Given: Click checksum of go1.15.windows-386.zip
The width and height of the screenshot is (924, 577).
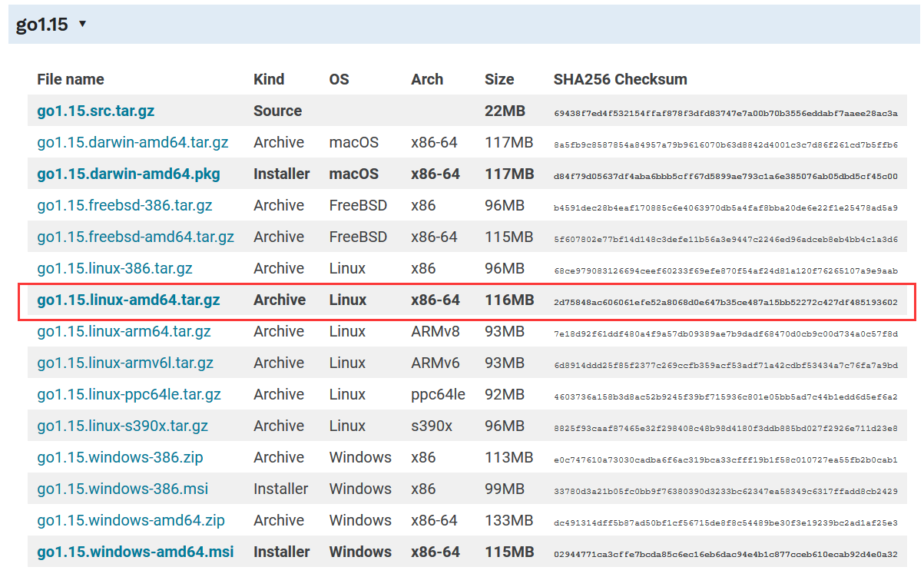Looking at the screenshot, I should coord(726,459).
